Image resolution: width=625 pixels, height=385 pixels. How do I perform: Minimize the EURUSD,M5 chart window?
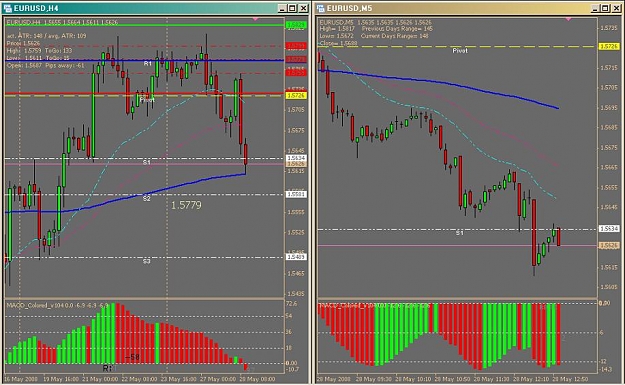(x=595, y=8)
